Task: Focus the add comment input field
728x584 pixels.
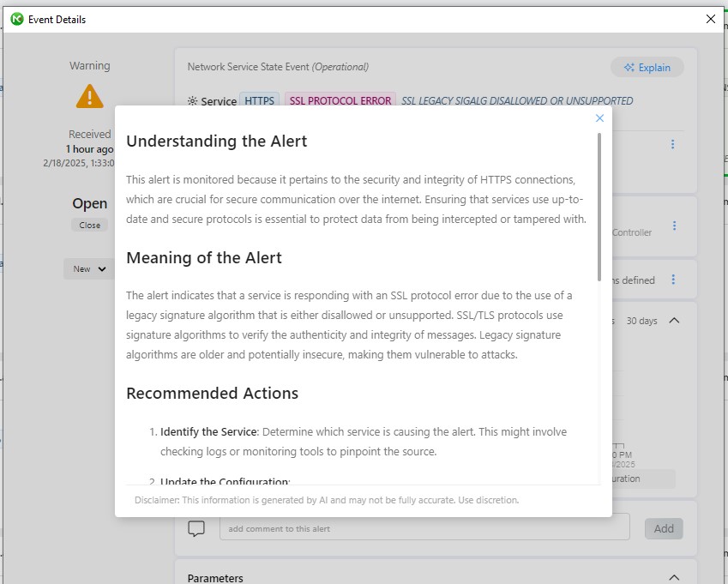Action: (424, 528)
